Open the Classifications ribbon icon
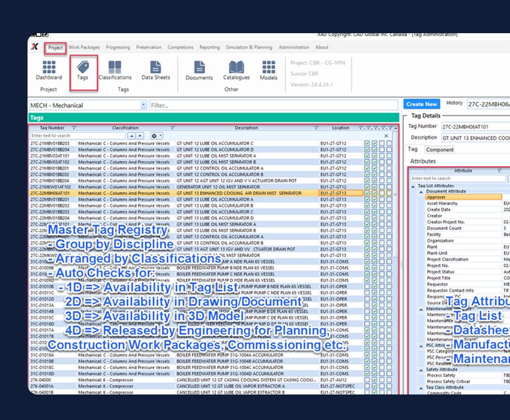The image size is (510, 420). (x=115, y=70)
